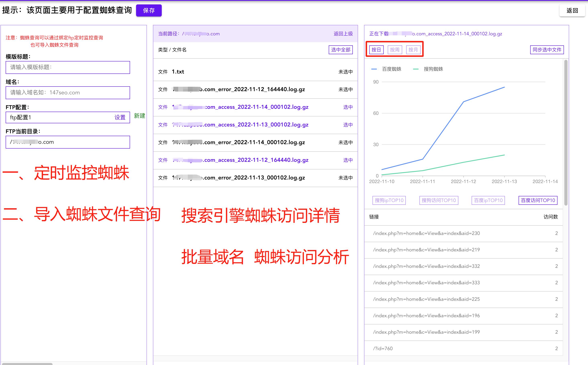Image resolution: width=588 pixels, height=365 pixels.
Task: Create new FTP config via 新建
Action: [139, 116]
